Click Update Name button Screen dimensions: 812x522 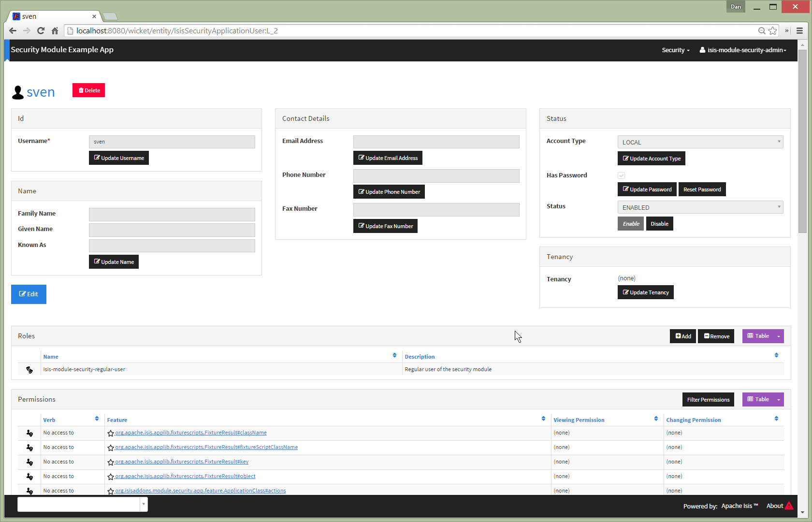tap(114, 262)
